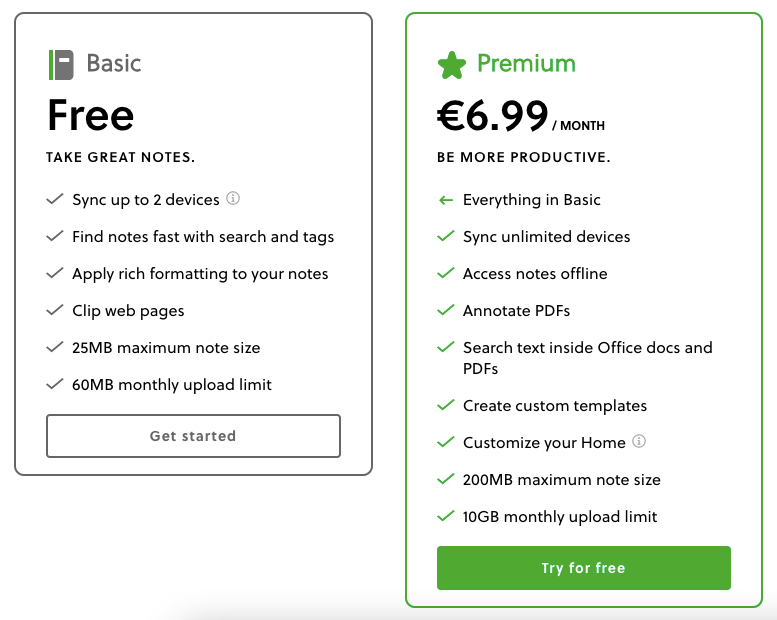Click the €6.99 monthly price
The width and height of the screenshot is (777, 620).
(520, 116)
